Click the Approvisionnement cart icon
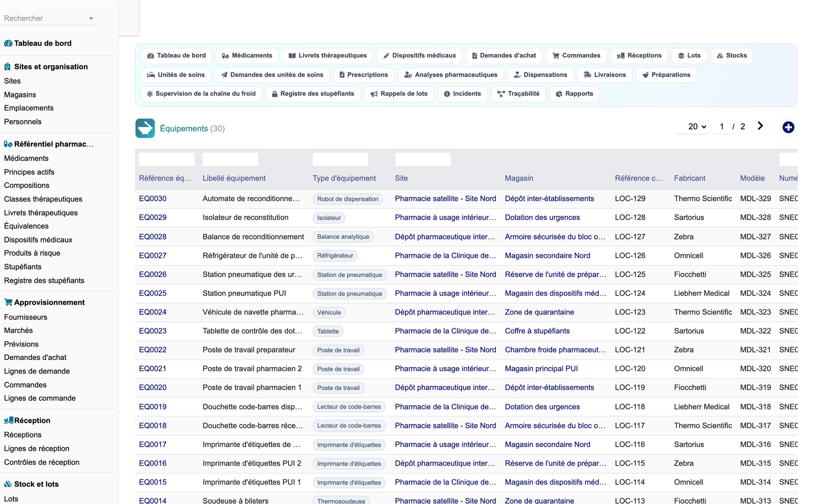The width and height of the screenshot is (815, 504). (8, 302)
